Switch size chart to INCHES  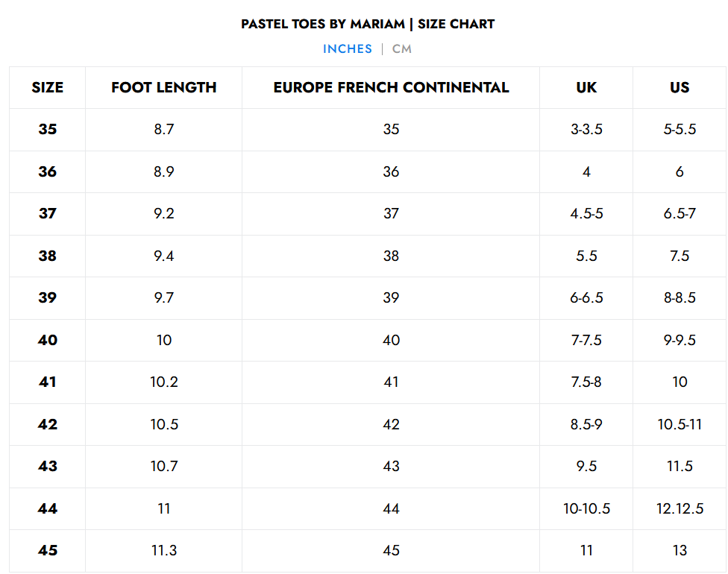click(347, 49)
